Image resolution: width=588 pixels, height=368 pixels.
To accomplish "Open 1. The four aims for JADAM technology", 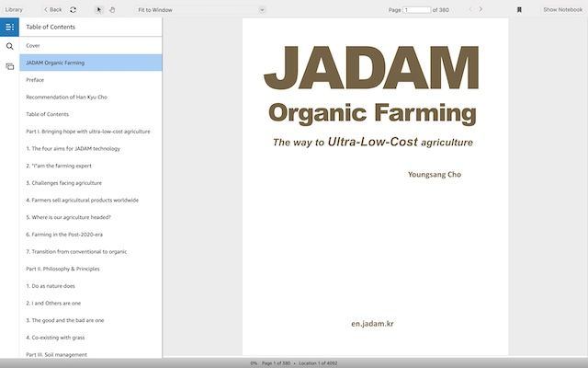I will click(x=91, y=149).
